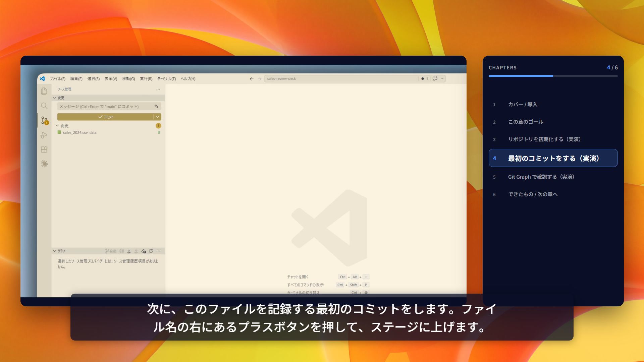Open the ファイル(F) menu
The width and height of the screenshot is (644, 362).
(x=58, y=79)
